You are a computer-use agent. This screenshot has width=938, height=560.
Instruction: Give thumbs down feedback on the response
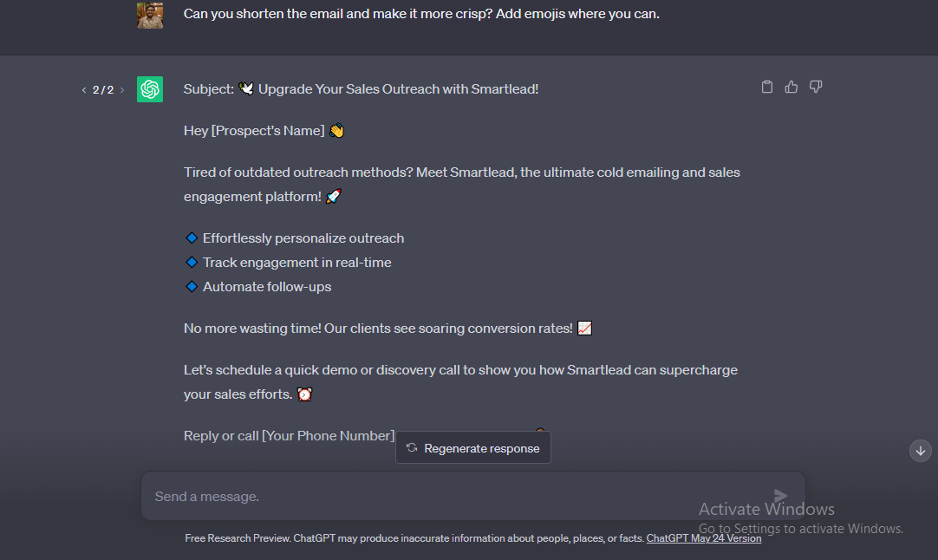click(815, 87)
